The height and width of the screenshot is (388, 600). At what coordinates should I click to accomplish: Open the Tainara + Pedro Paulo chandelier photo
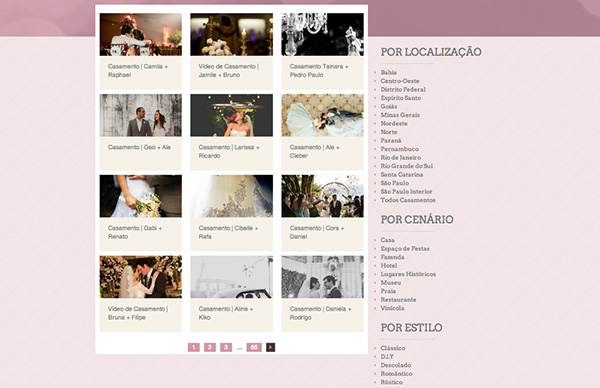tap(323, 34)
